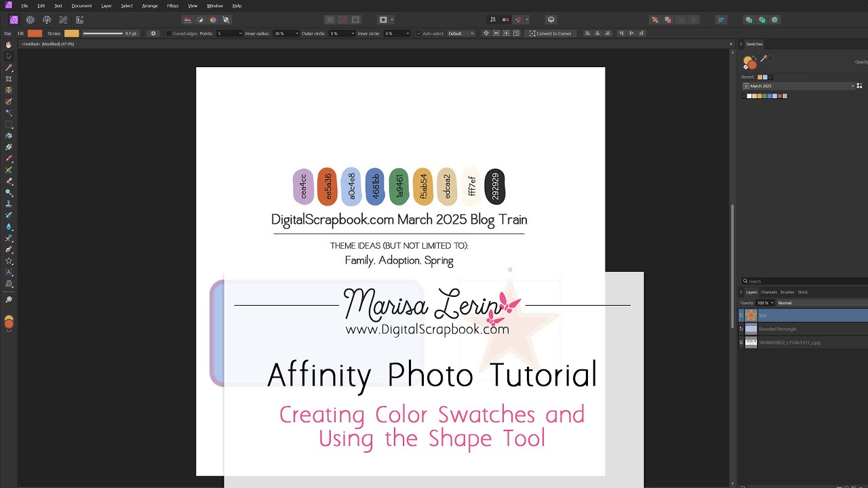
Task: Select the Move tool in the tools panel
Action: 9,56
